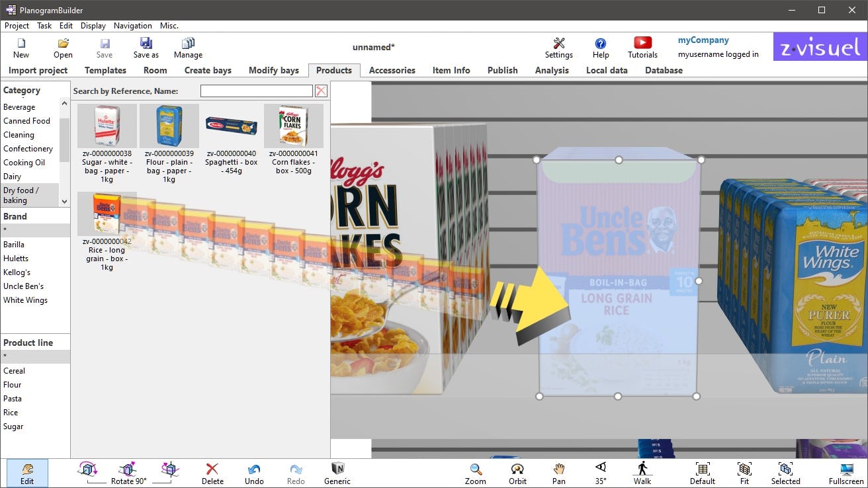868x488 pixels.
Task: Select the Orbit navigation tool
Action: [x=517, y=472]
